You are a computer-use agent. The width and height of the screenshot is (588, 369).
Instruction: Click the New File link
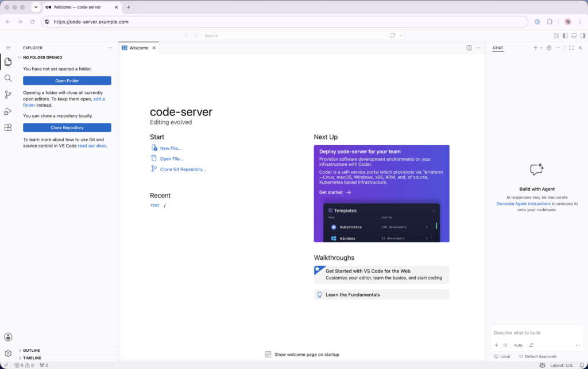(x=170, y=149)
